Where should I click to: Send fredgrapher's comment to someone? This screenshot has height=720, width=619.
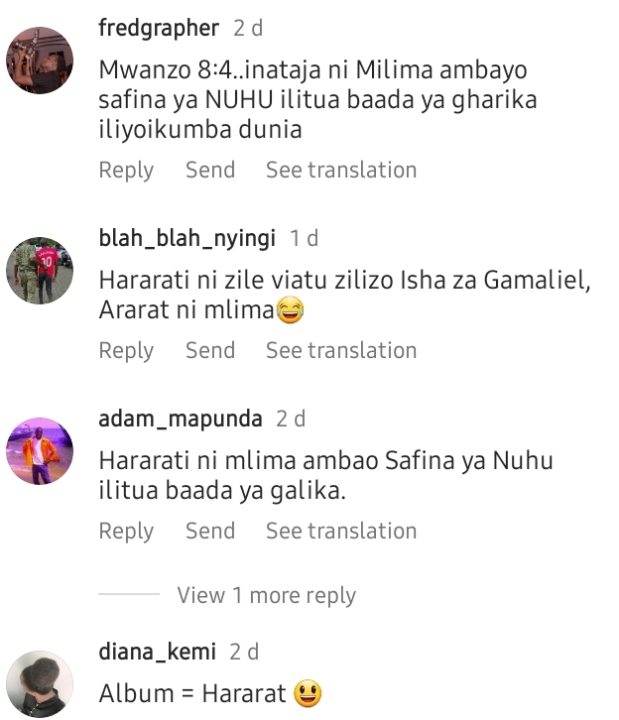210,169
